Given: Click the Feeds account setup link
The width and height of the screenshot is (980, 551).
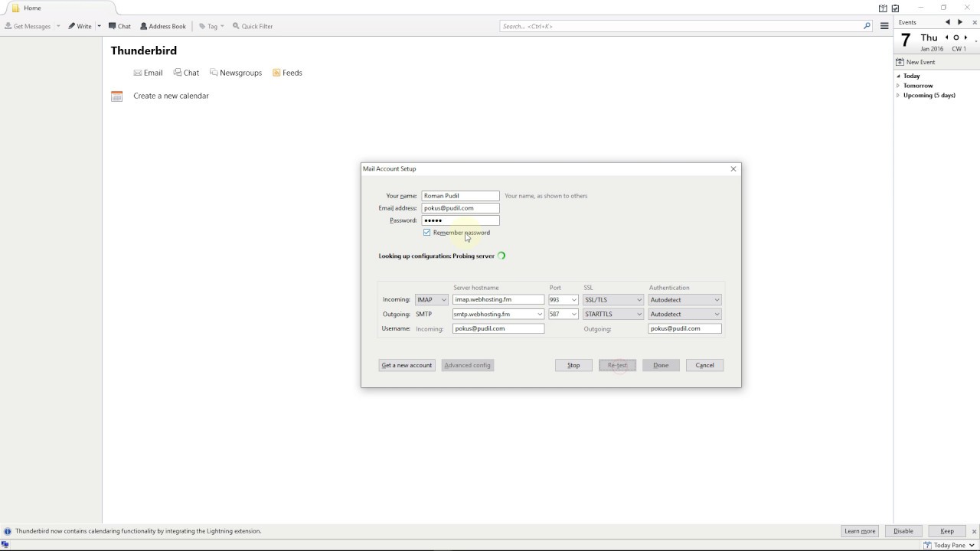Looking at the screenshot, I should (287, 73).
